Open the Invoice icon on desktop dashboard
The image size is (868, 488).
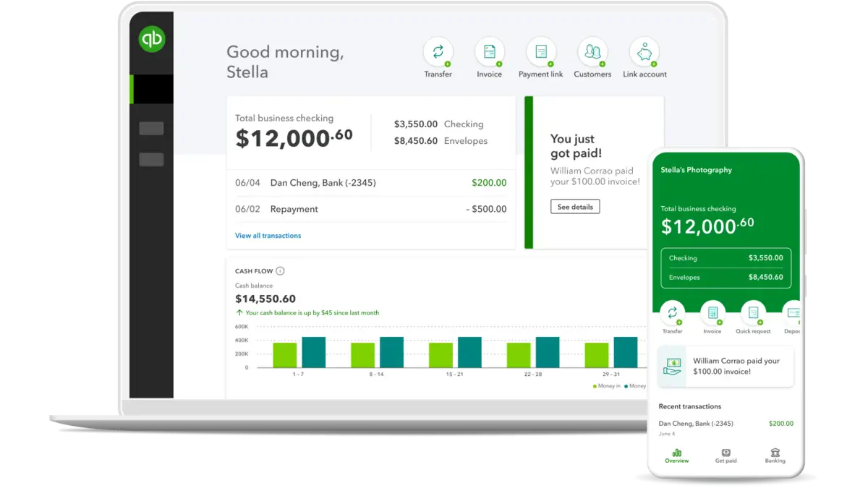pos(489,52)
